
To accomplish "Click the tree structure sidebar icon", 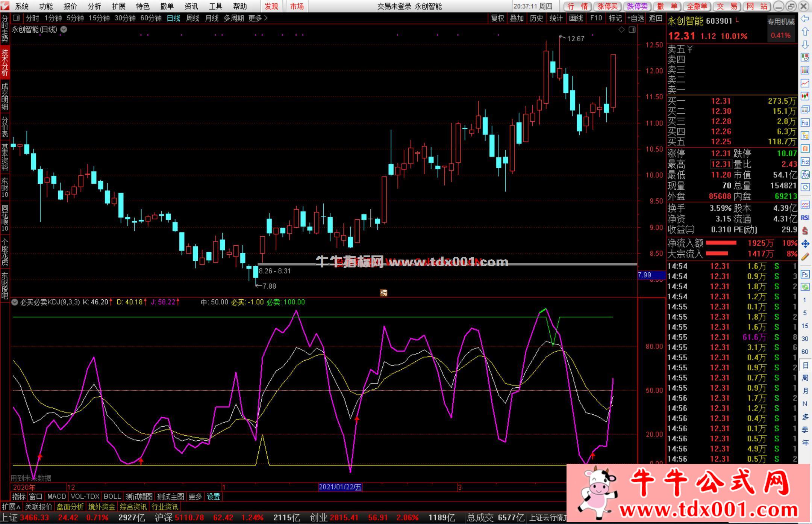I will (805, 136).
